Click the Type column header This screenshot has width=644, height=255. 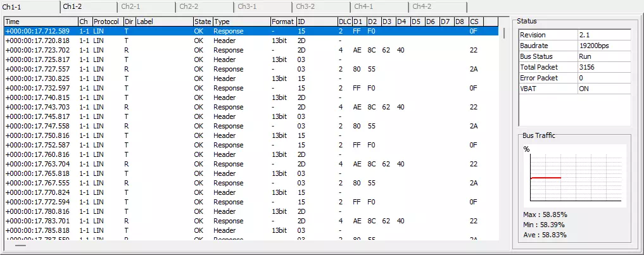coord(241,22)
